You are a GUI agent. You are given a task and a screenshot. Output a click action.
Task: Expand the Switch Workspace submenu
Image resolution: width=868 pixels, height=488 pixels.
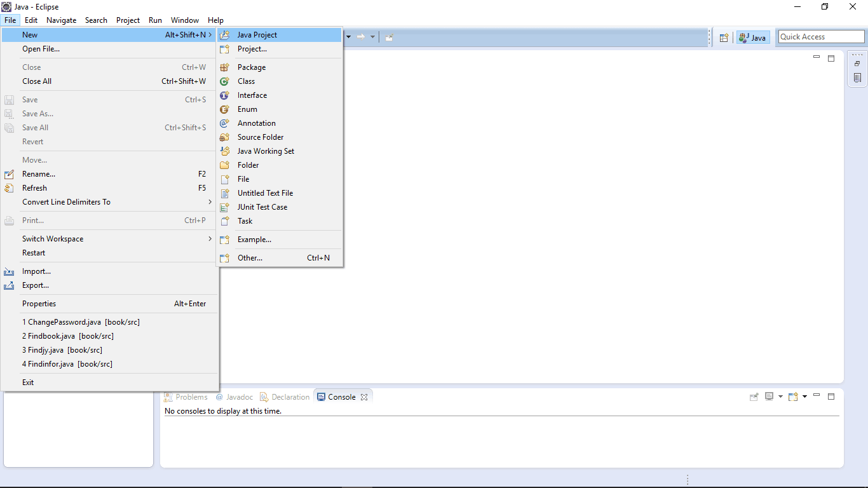(110, 239)
